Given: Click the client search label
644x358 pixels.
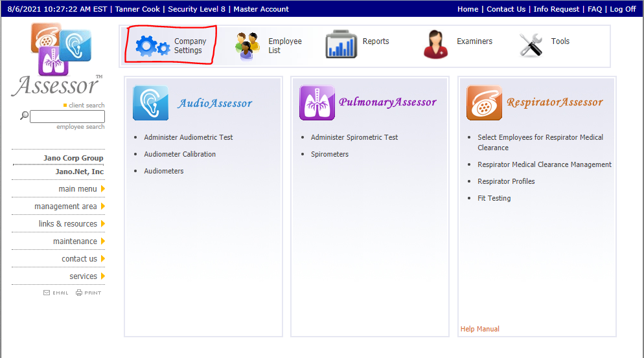Looking at the screenshot, I should tap(86, 105).
